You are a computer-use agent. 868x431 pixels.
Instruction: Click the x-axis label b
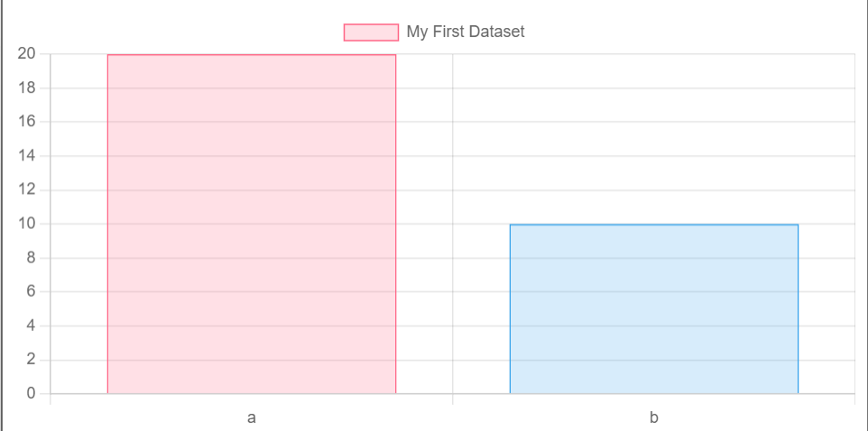point(653,417)
